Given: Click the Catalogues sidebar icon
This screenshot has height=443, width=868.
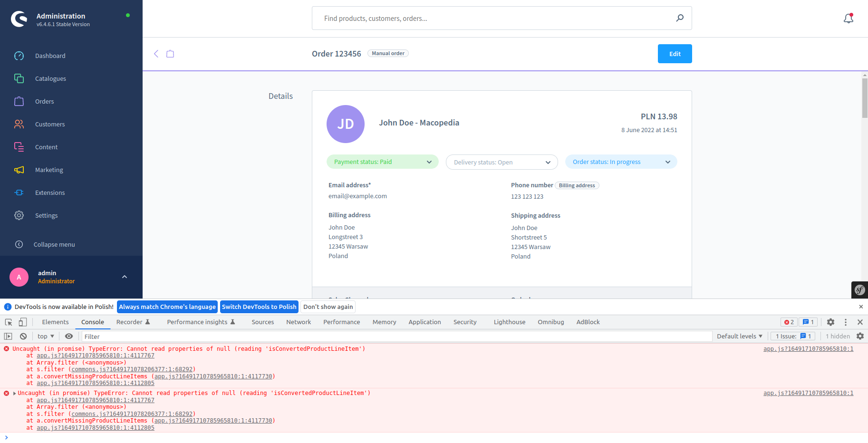Looking at the screenshot, I should point(19,79).
